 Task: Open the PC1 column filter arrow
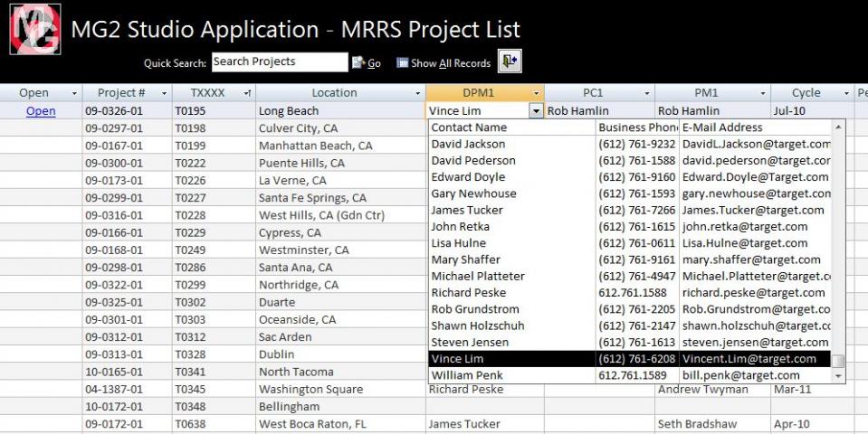click(x=646, y=93)
